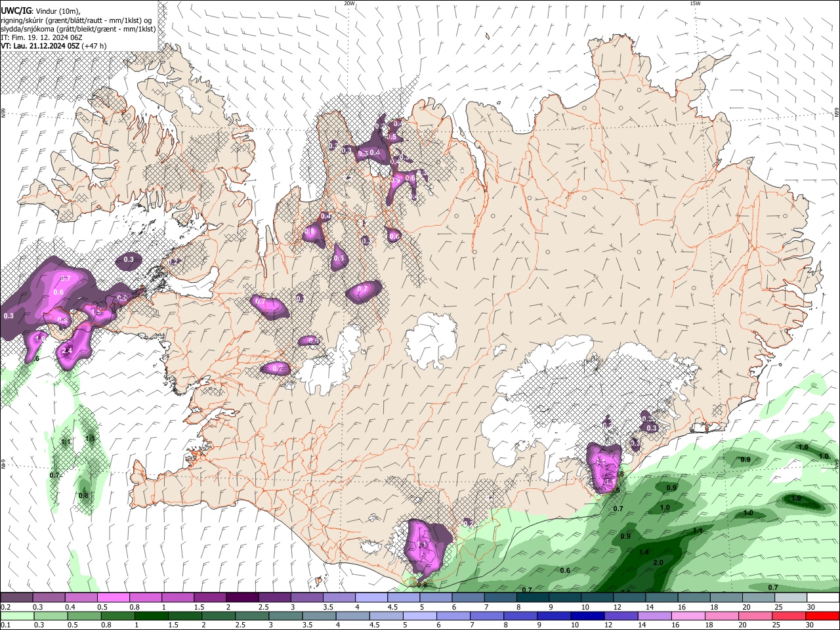
Task: Select upper snow legend swatch starting at 0.8
Action: pos(145,598)
